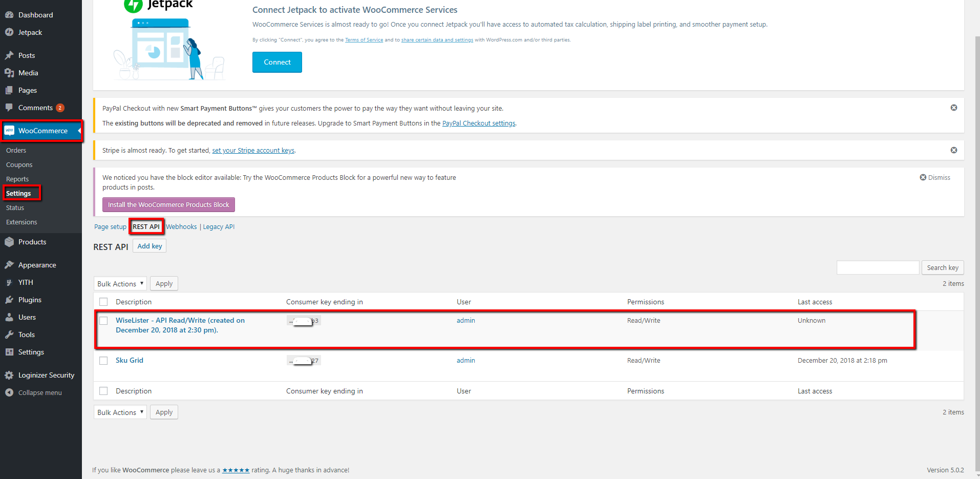Click December 20, 2018 at 2:18 pm

coord(842,360)
